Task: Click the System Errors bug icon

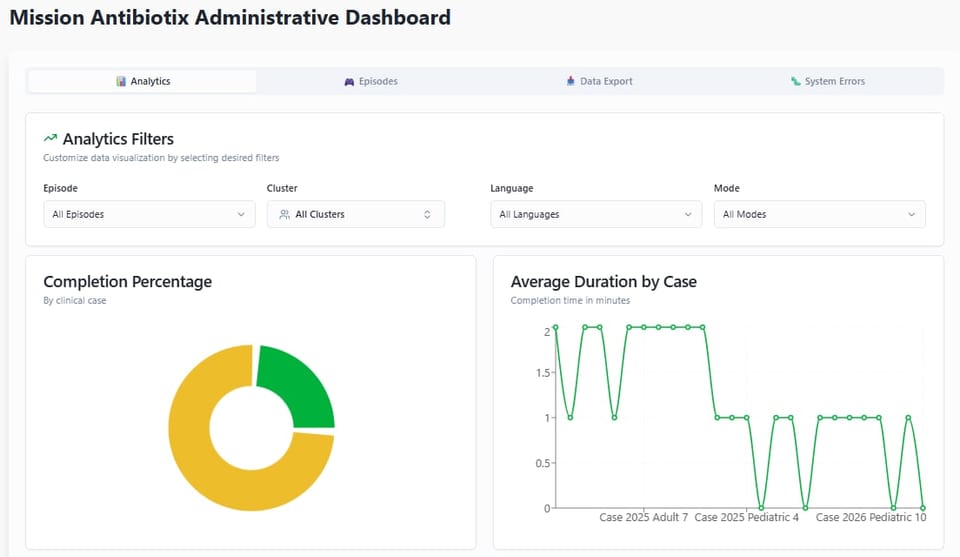Action: pos(795,81)
